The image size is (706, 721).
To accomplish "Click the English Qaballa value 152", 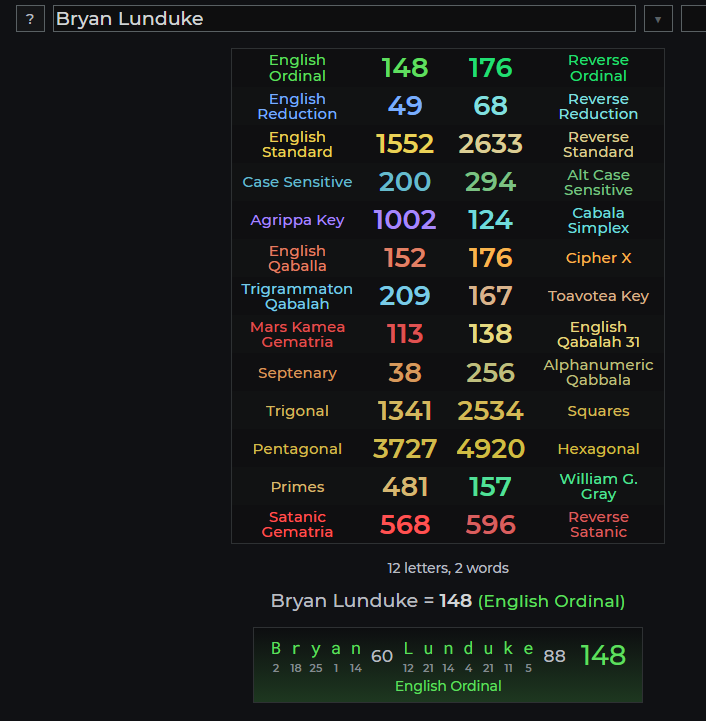I will coord(405,258).
